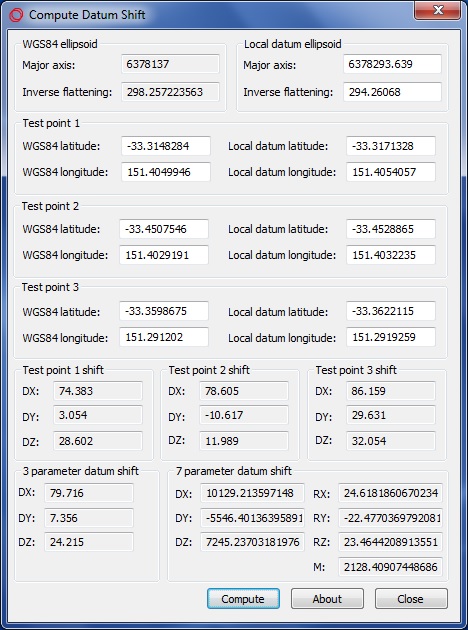
Task: Select Test point 1 WGS84 latitude field
Action: coord(166,146)
